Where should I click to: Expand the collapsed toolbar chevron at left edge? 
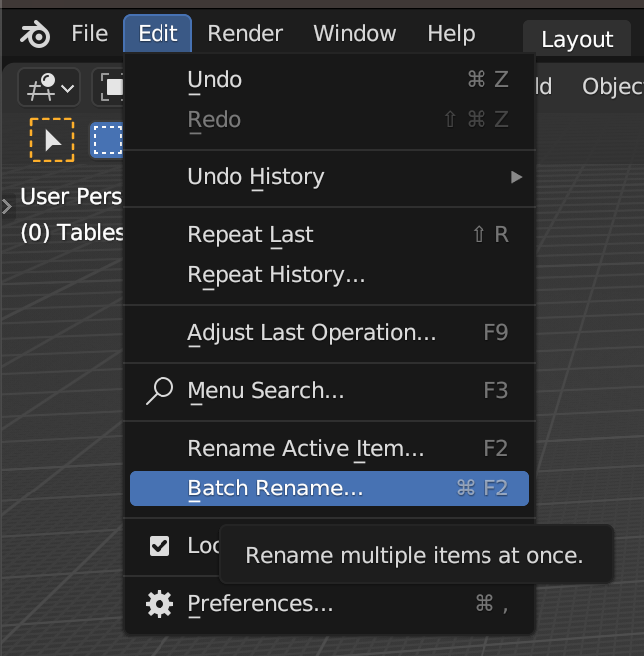(7, 207)
